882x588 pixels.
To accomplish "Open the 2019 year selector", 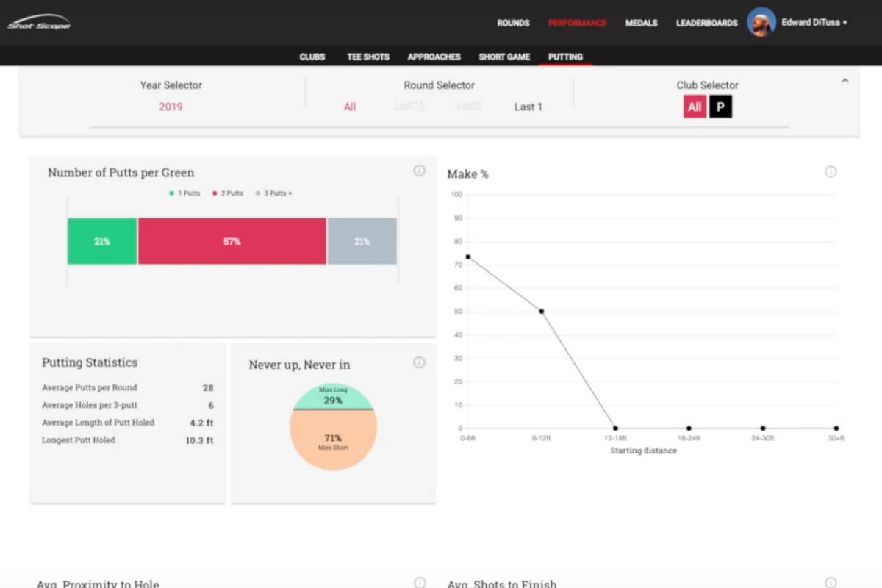I will [171, 107].
